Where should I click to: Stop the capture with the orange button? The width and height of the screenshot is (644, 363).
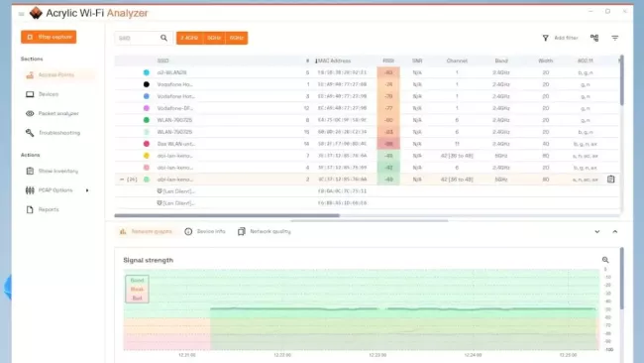coord(49,37)
